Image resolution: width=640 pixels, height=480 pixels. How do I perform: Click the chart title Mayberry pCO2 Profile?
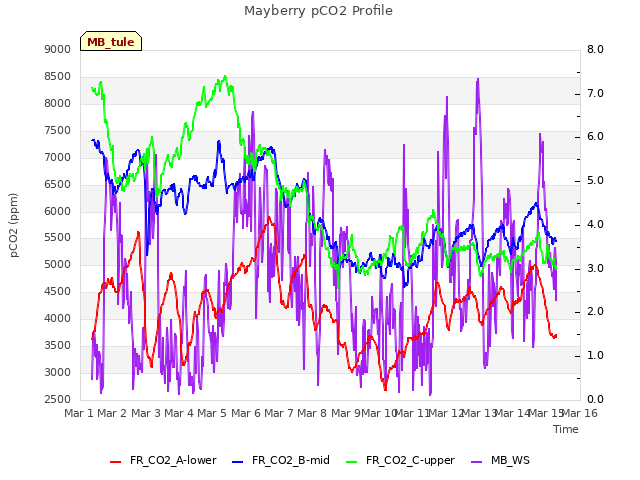(x=318, y=11)
